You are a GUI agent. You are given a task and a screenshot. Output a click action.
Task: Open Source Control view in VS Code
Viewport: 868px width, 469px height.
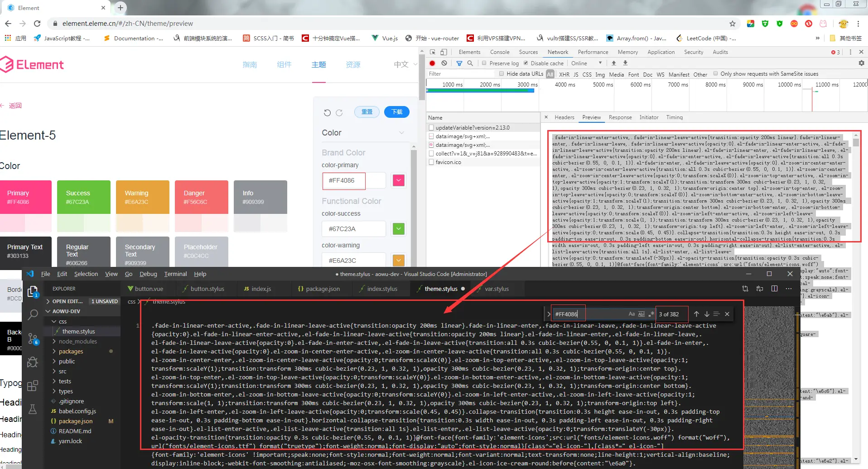pyautogui.click(x=33, y=338)
